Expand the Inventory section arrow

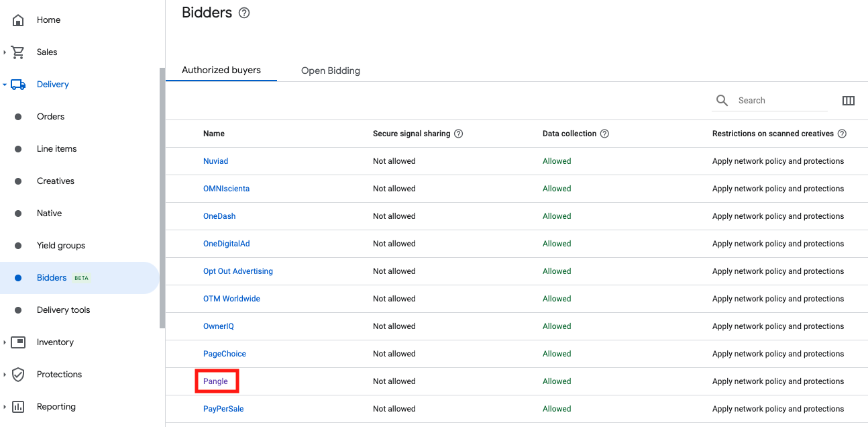coord(5,342)
